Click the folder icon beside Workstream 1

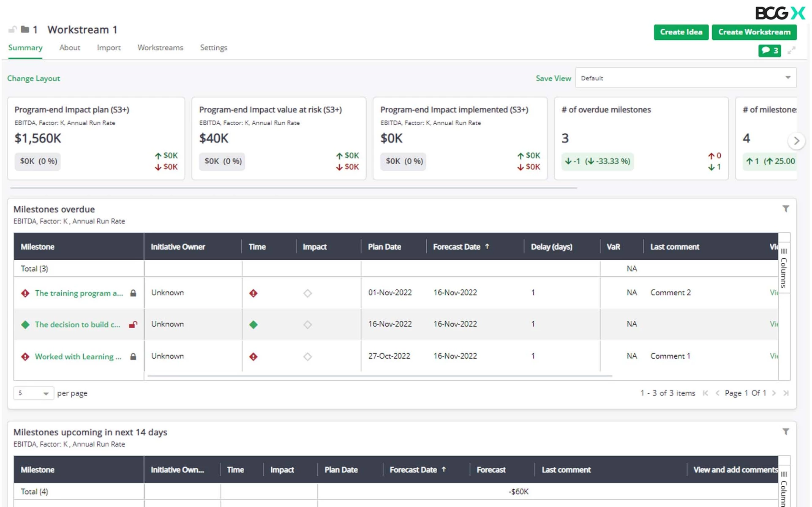(25, 30)
